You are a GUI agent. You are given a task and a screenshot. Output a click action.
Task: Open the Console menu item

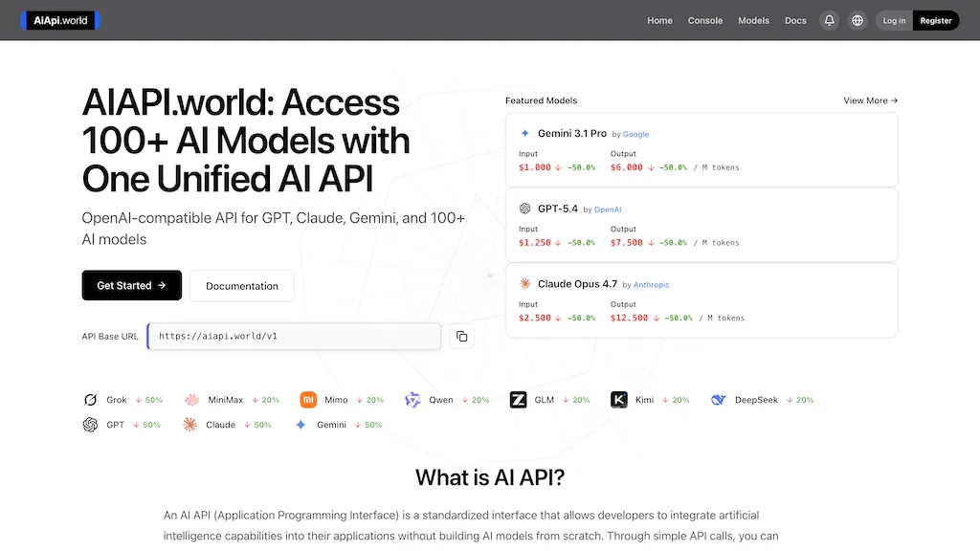coord(705,21)
